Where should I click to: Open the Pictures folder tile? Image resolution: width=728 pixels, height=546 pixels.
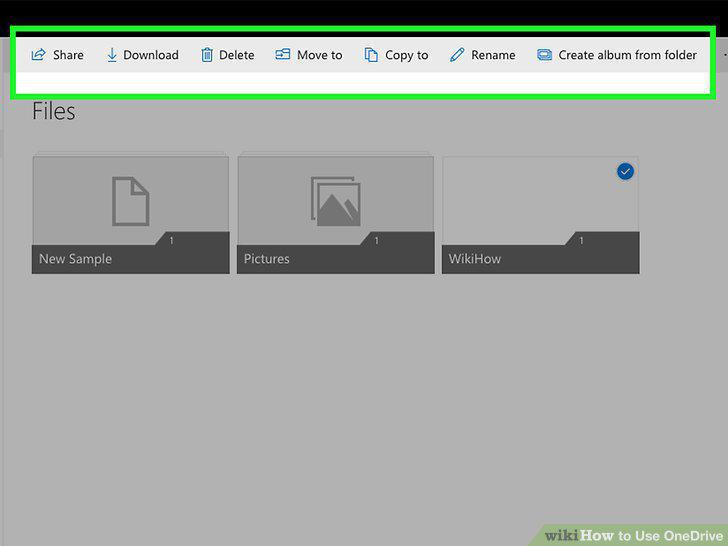pos(336,214)
